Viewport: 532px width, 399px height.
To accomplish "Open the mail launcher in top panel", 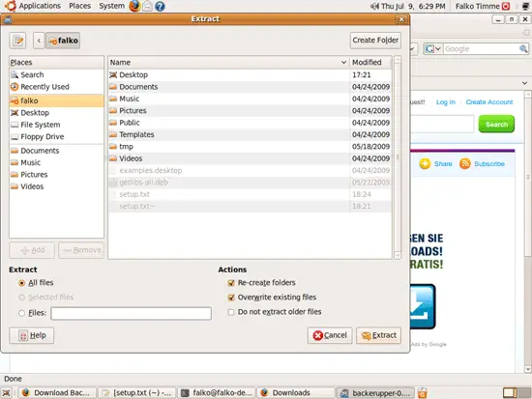I will coord(148,6).
